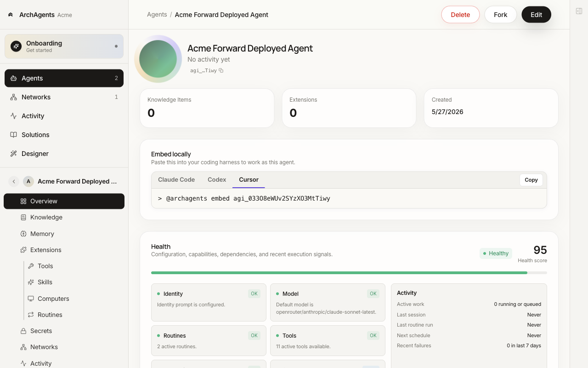Click the Created 5/27/2026 date

(x=447, y=112)
